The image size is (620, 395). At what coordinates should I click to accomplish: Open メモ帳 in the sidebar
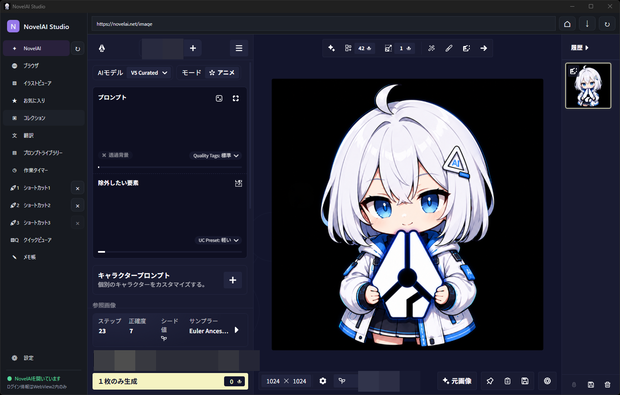(x=43, y=257)
